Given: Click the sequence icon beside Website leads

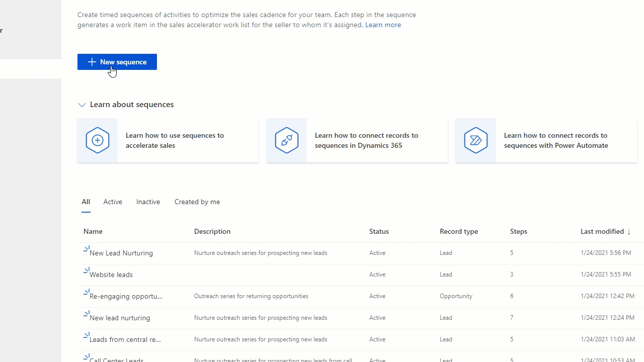Looking at the screenshot, I should (86, 270).
